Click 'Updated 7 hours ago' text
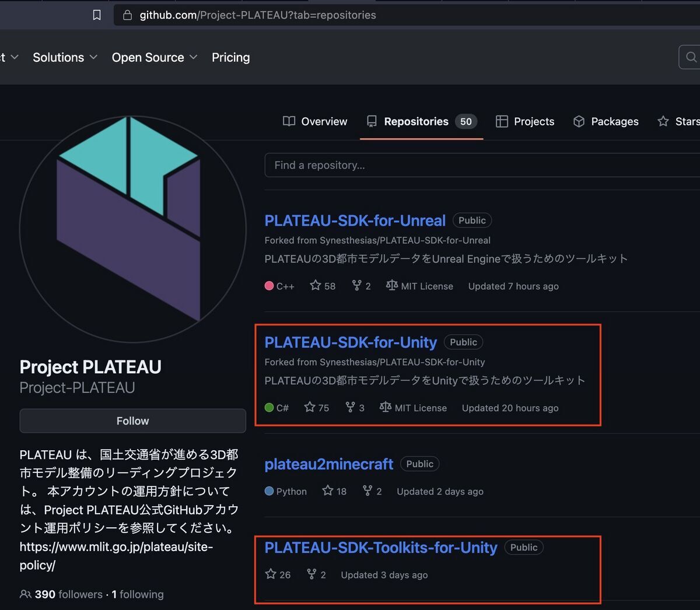The height and width of the screenshot is (610, 700). point(513,286)
